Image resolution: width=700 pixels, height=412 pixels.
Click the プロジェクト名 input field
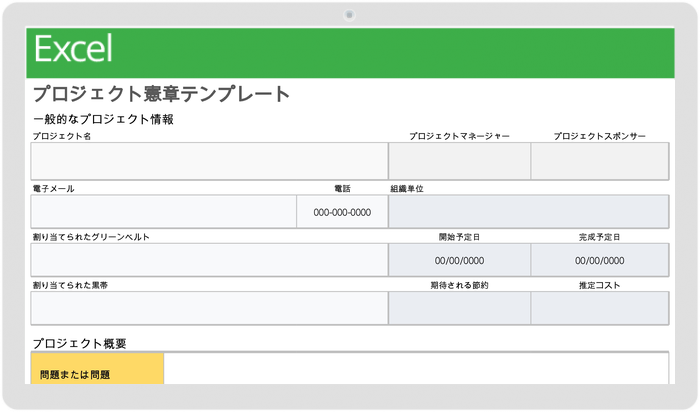click(209, 161)
